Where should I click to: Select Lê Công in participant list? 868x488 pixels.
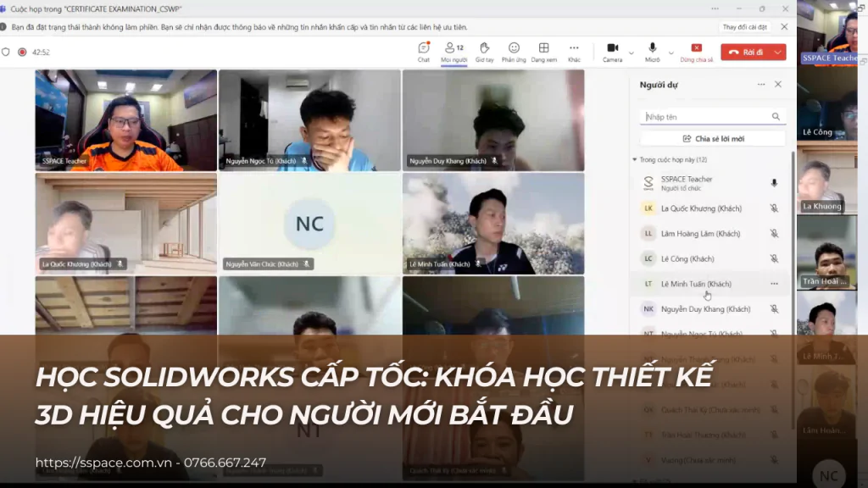[x=711, y=258]
